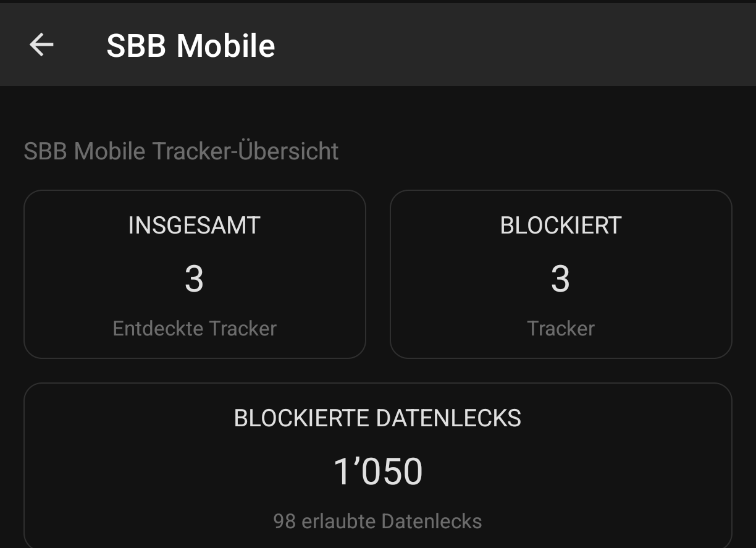This screenshot has height=548, width=756.
Task: Select the Entdeckte Tracker caption
Action: point(194,328)
